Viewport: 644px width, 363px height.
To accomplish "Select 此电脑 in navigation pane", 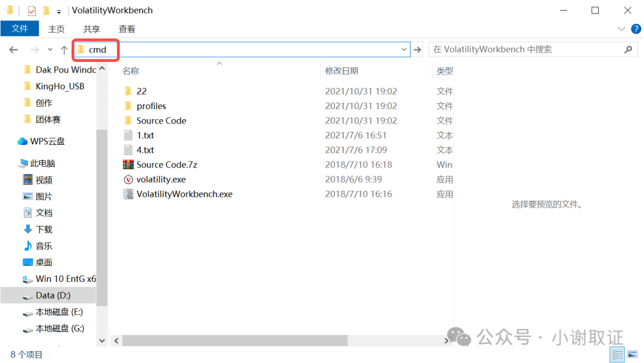I will (43, 163).
